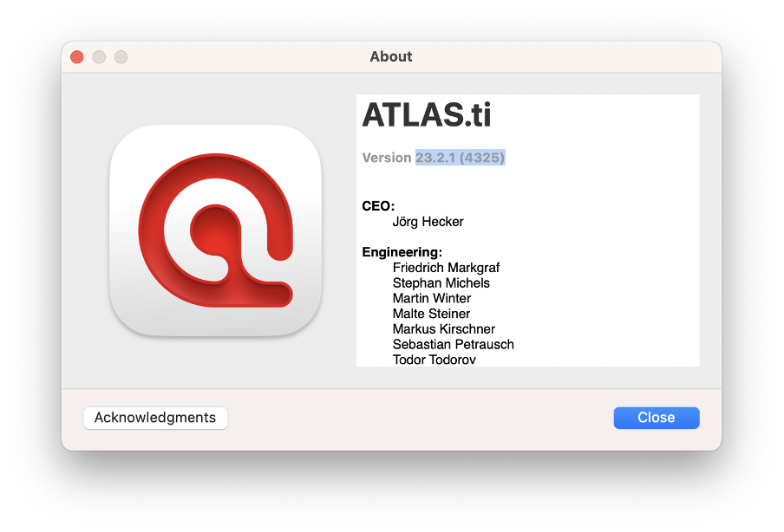Click the Engineering: heading
Image resolution: width=784 pixels, height=532 pixels.
(x=402, y=252)
